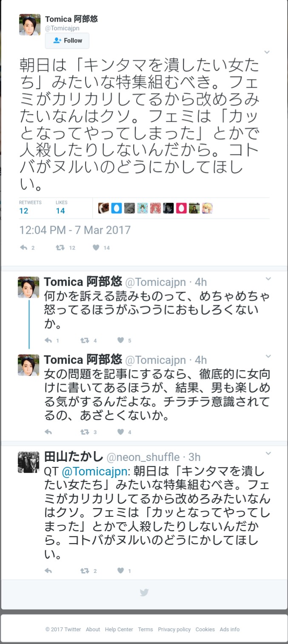Screen dimensions: 288x644
Task: Click Tomica's avatar on the main tweet
Action: 30,25
